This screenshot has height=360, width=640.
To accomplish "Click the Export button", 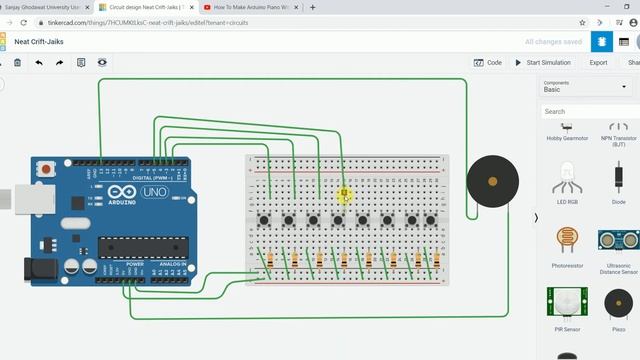I will coord(598,62).
